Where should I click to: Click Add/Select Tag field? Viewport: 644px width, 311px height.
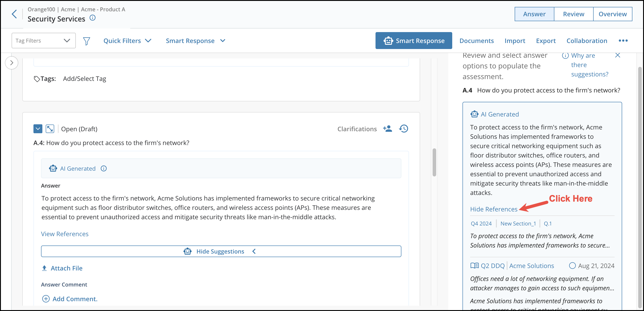pyautogui.click(x=85, y=79)
